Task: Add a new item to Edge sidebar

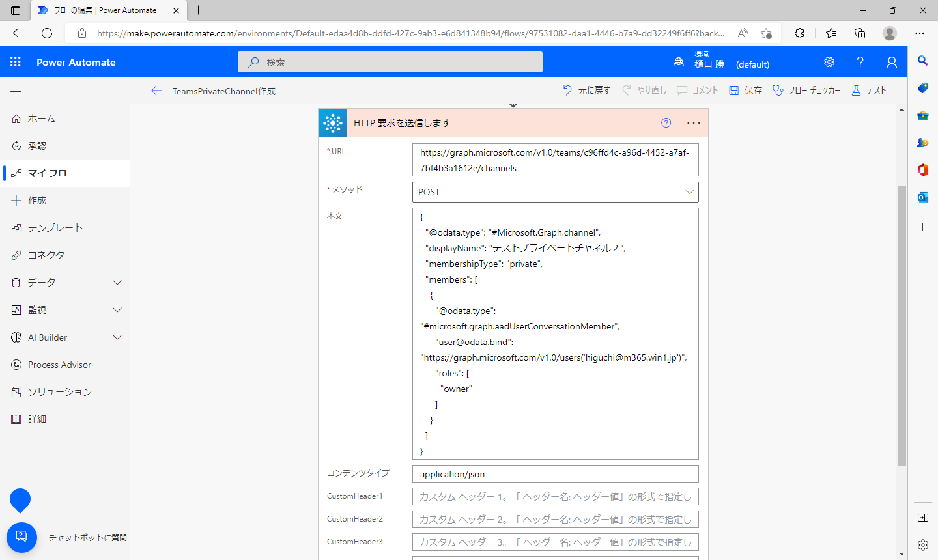Action: point(922,227)
